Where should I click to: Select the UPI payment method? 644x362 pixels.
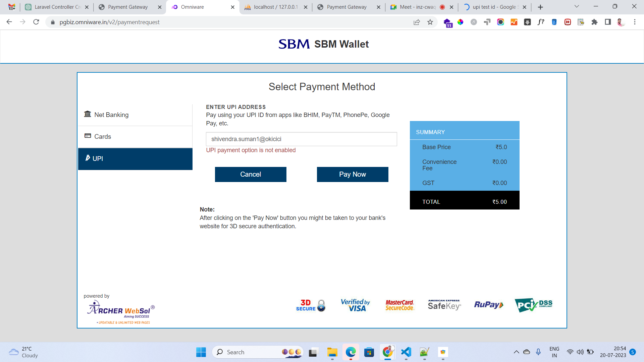pos(135,159)
